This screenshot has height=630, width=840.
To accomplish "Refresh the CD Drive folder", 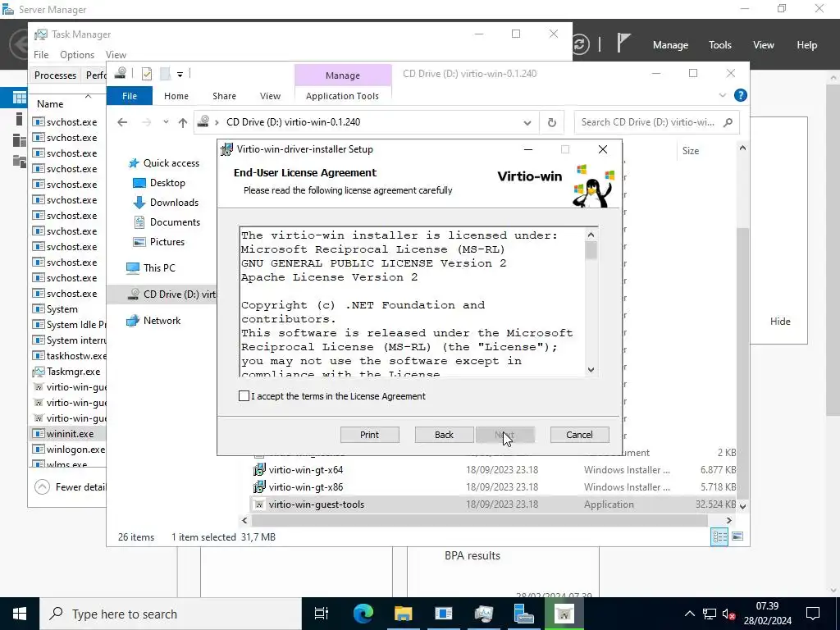I will (x=552, y=123).
